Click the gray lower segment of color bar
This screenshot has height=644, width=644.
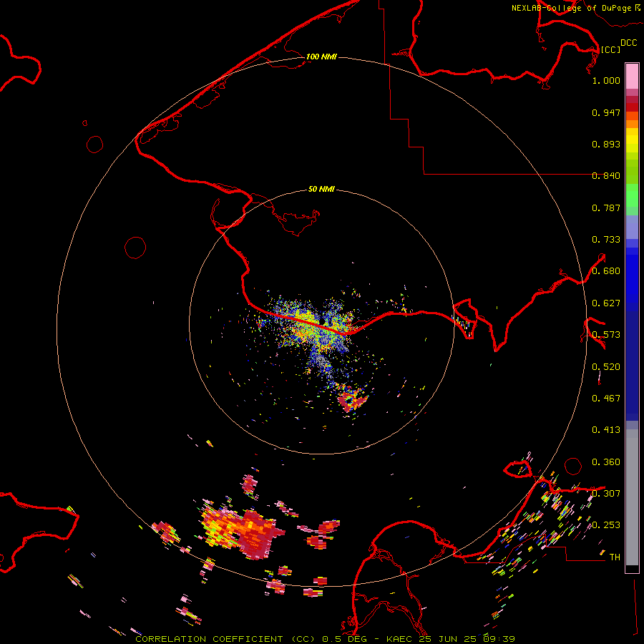pos(632,497)
